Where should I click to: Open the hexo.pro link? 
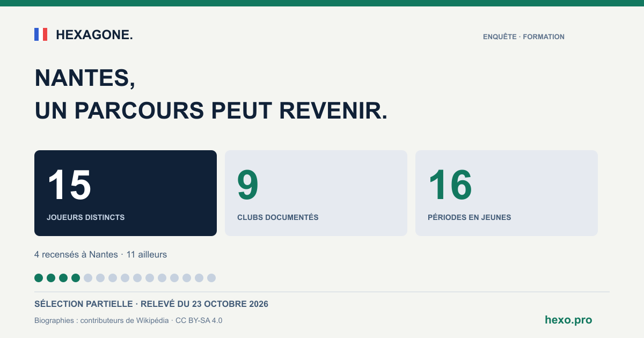pos(568,320)
